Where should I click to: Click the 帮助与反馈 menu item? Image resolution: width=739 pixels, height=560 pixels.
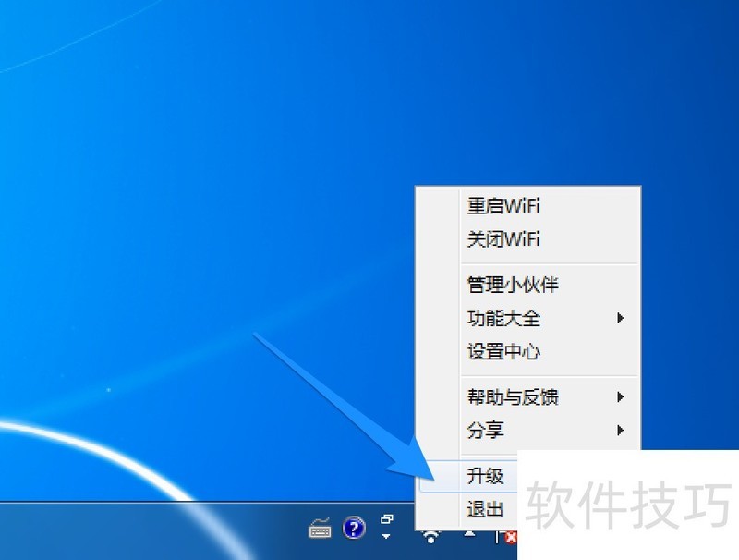pyautogui.click(x=513, y=397)
